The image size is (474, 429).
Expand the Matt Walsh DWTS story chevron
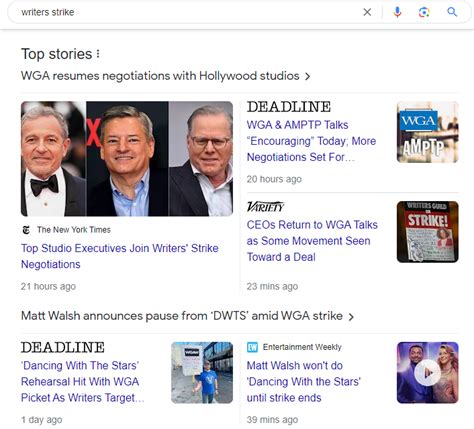(x=351, y=316)
